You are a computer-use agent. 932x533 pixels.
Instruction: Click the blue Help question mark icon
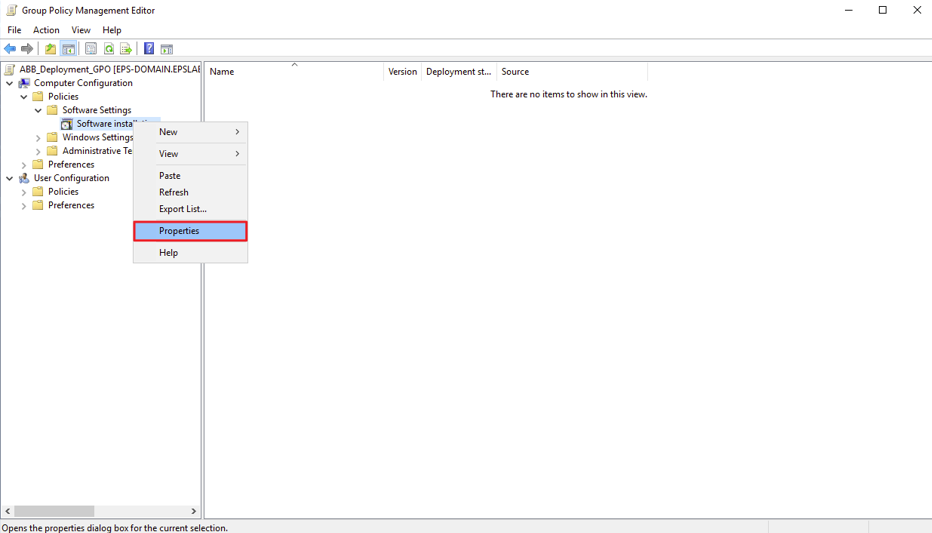(149, 49)
